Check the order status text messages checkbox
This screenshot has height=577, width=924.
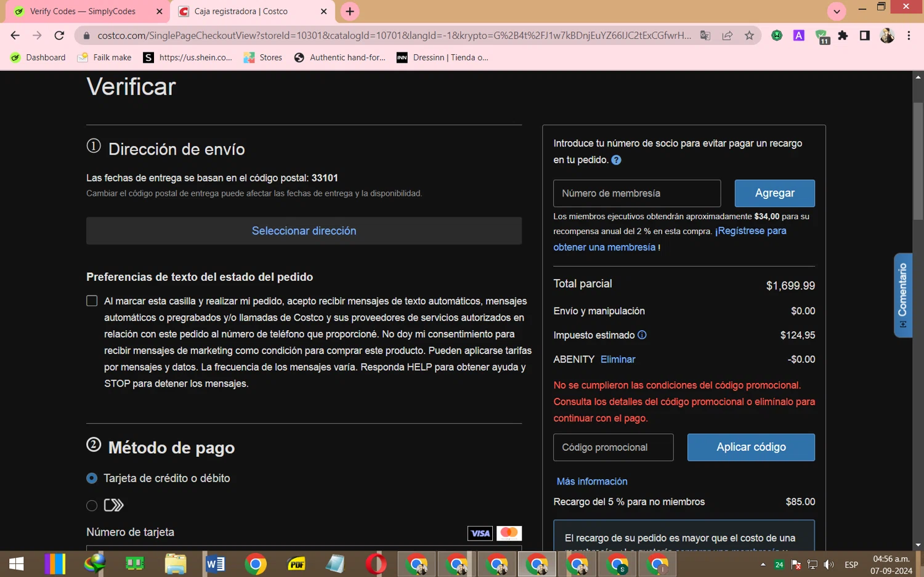pos(92,301)
